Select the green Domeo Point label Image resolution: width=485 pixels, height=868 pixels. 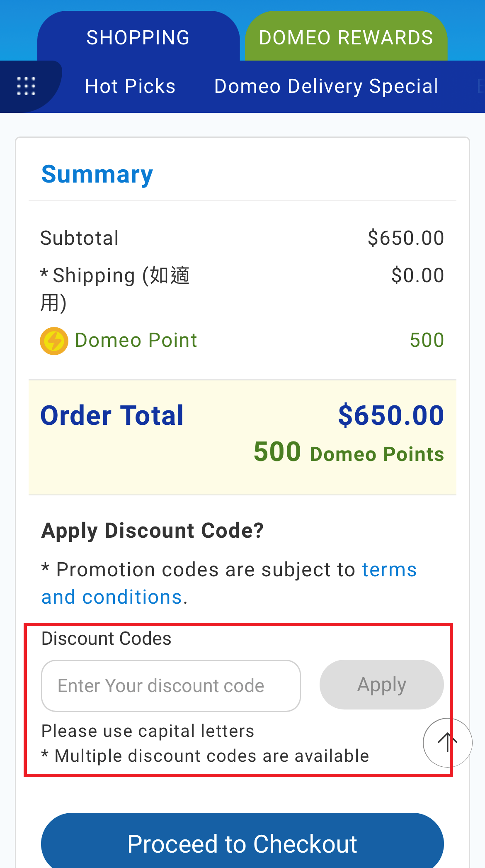click(x=136, y=340)
